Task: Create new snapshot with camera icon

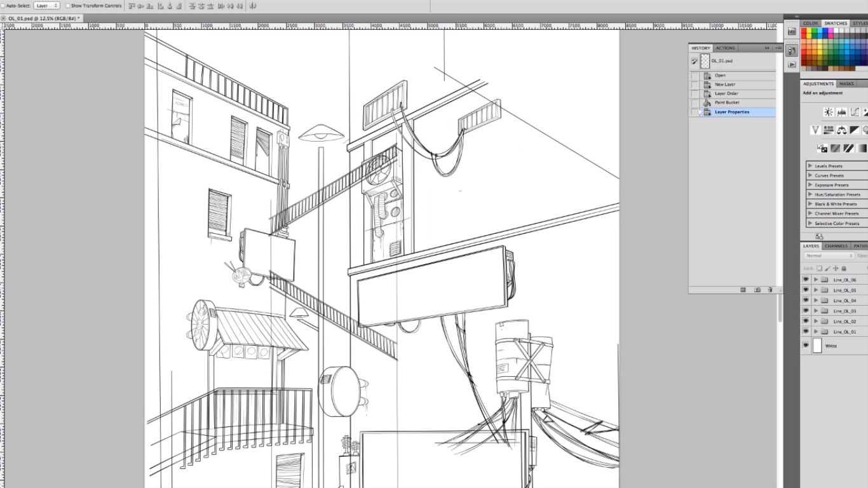Action: pyautogui.click(x=757, y=290)
